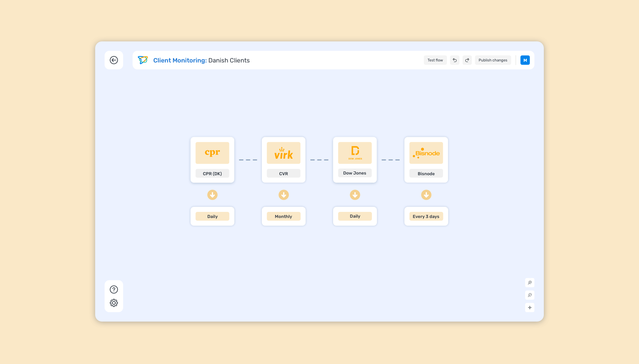Image resolution: width=639 pixels, height=364 pixels.
Task: Open the M user avatar menu
Action: tap(525, 60)
